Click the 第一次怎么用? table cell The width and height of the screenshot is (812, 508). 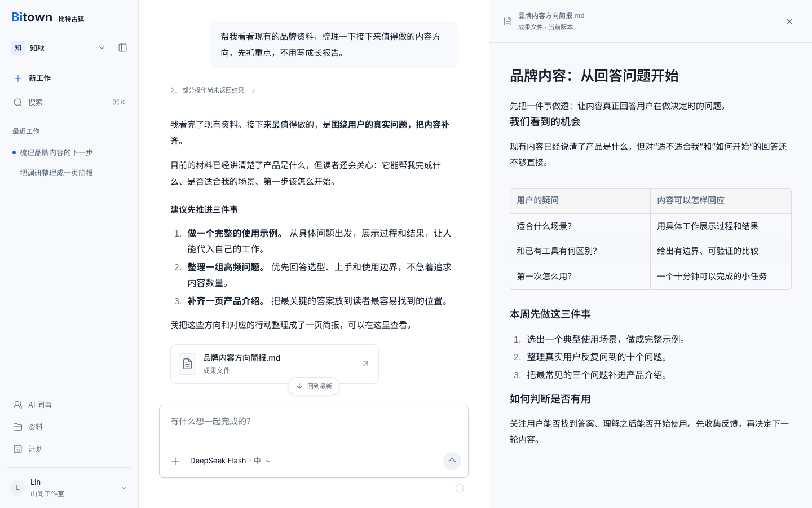(x=580, y=277)
